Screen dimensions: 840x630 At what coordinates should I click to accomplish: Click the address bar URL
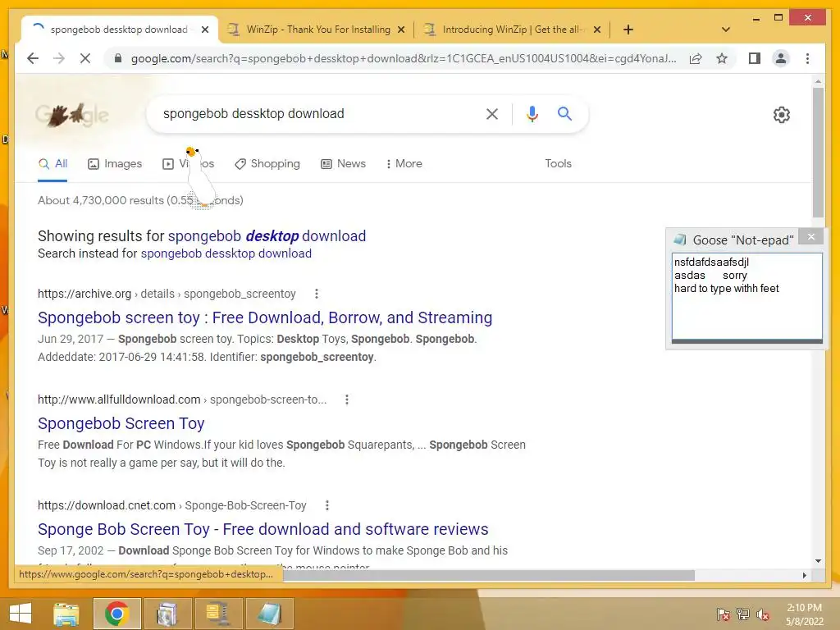[x=403, y=58]
